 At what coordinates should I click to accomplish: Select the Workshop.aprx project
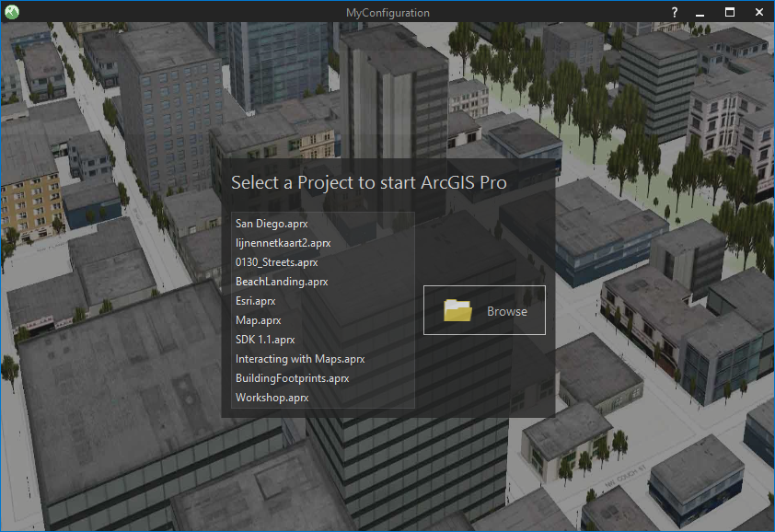[x=273, y=398]
